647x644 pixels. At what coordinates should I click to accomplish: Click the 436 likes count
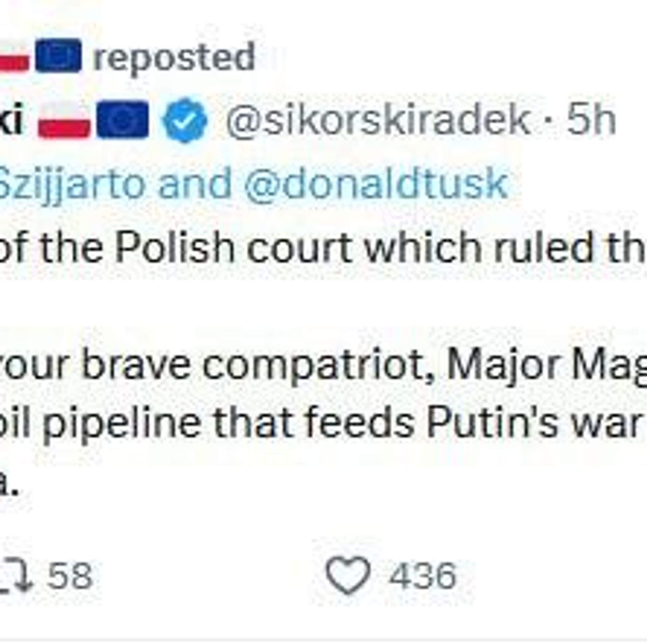click(423, 340)
